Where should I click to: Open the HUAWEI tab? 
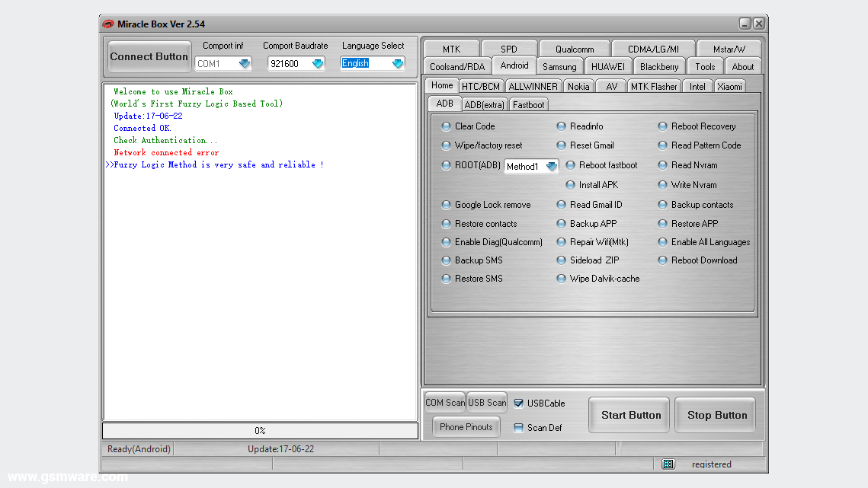tap(608, 67)
